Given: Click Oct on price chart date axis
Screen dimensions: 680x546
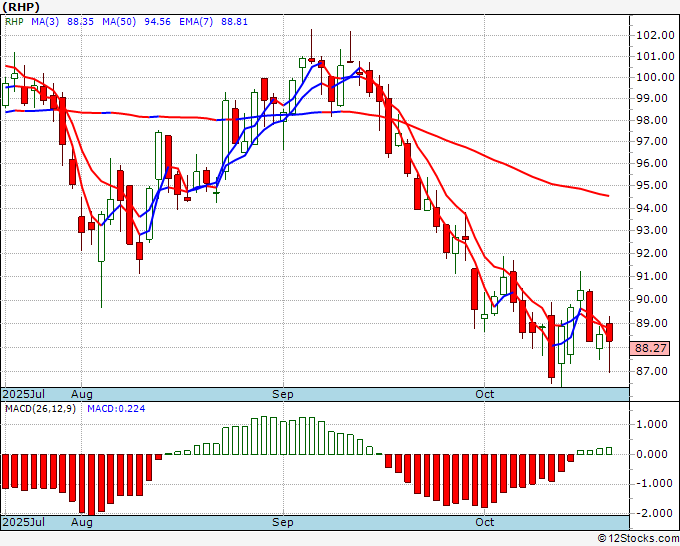Looking at the screenshot, I should click(x=484, y=395).
